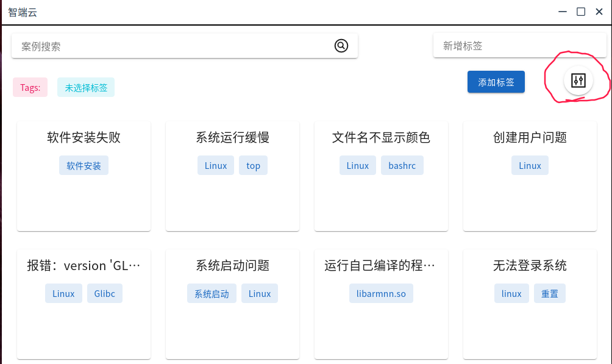Click the Glibc tag chip
Viewport: 612px width, 364px height.
(x=104, y=294)
